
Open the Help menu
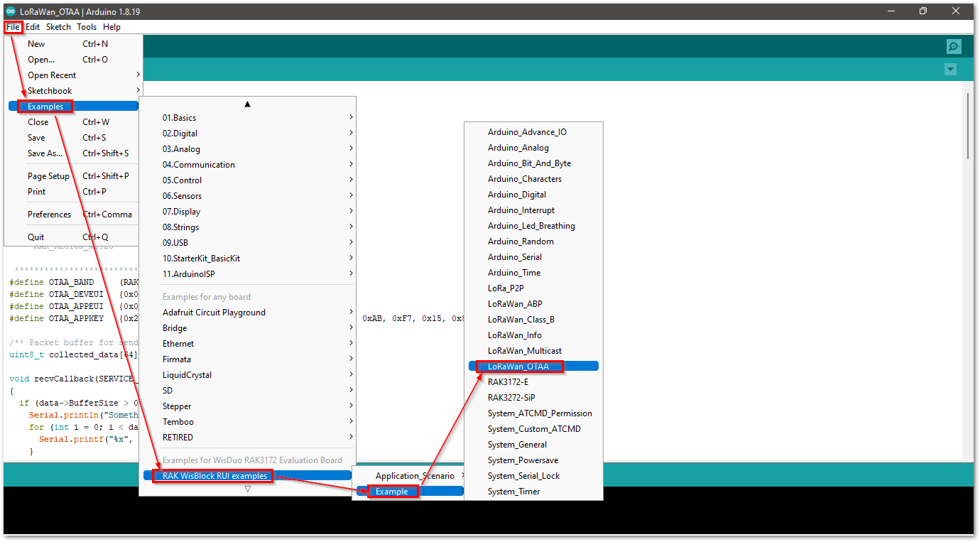tap(111, 27)
